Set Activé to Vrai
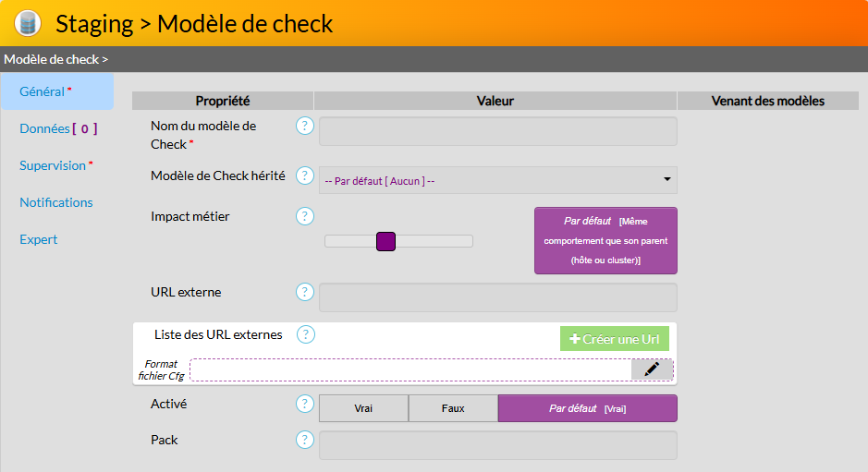 (363, 408)
